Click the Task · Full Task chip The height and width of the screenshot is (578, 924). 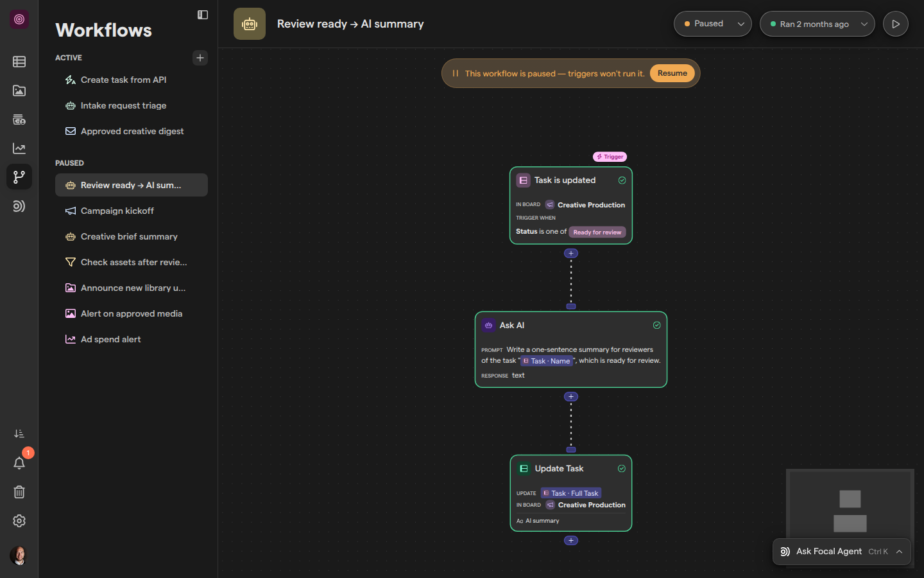pos(571,493)
